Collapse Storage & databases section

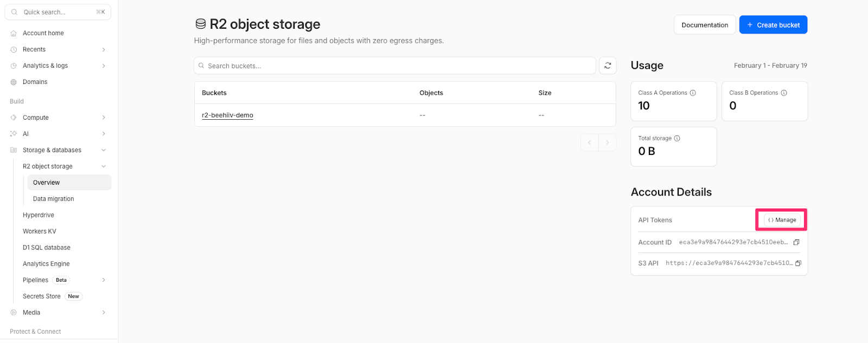coord(104,150)
